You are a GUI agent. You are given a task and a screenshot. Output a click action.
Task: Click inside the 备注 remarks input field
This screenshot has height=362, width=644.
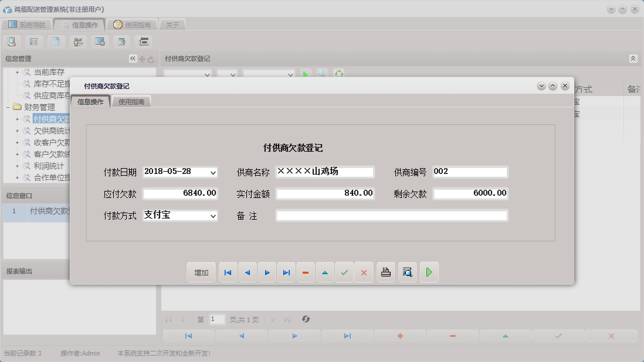pos(392,215)
